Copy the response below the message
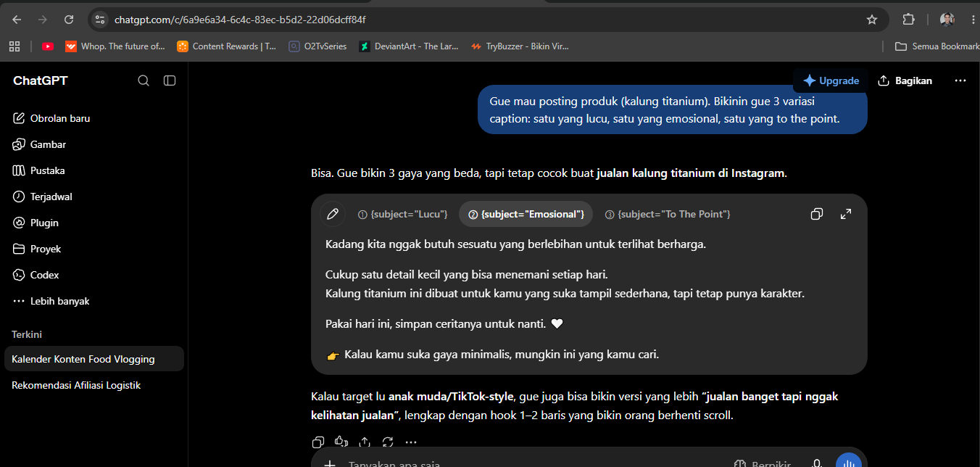This screenshot has height=467, width=980. (x=317, y=442)
